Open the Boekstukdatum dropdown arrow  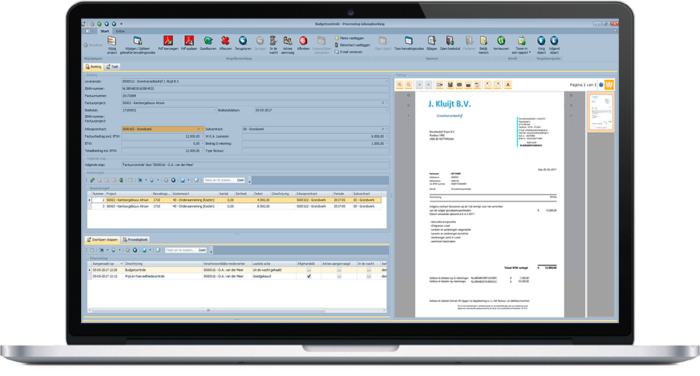(387, 110)
